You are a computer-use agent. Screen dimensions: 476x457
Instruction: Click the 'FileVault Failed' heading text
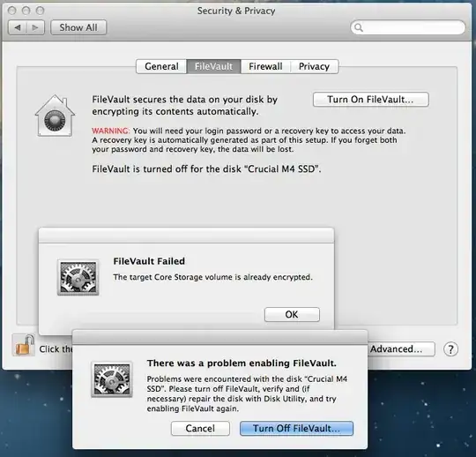pyautogui.click(x=149, y=261)
